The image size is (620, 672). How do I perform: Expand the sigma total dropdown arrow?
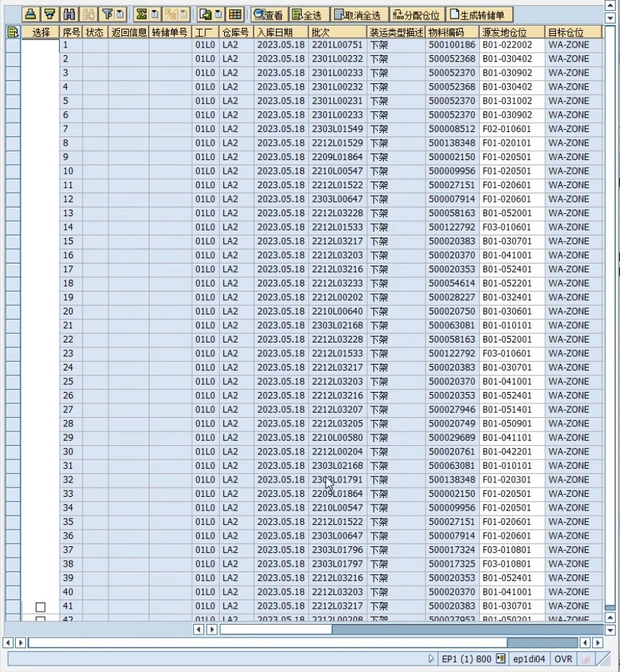click(154, 14)
